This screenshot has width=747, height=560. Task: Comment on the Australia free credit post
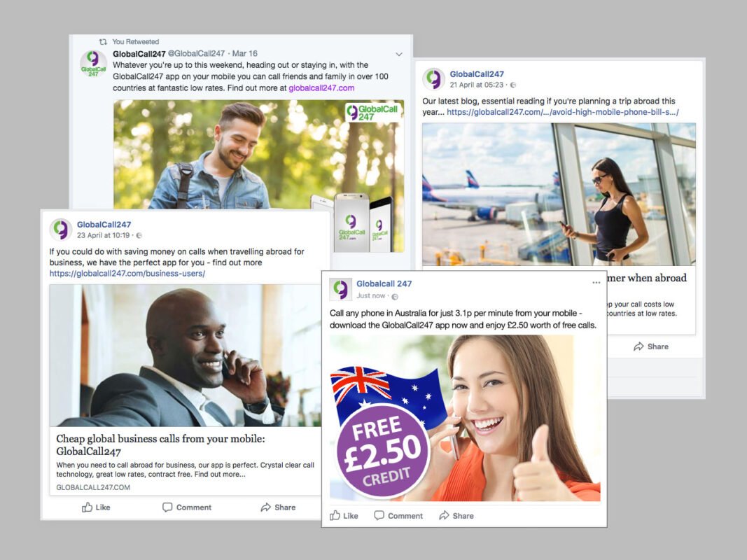pyautogui.click(x=398, y=516)
